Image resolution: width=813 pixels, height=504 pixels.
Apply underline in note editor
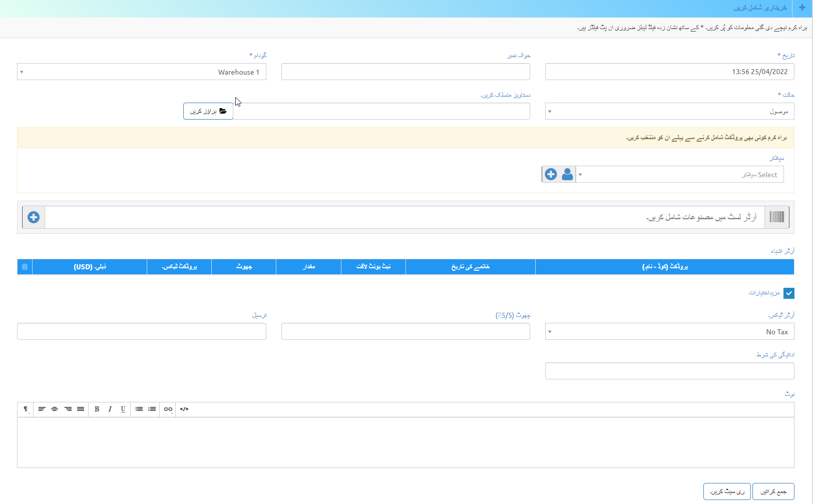123,409
